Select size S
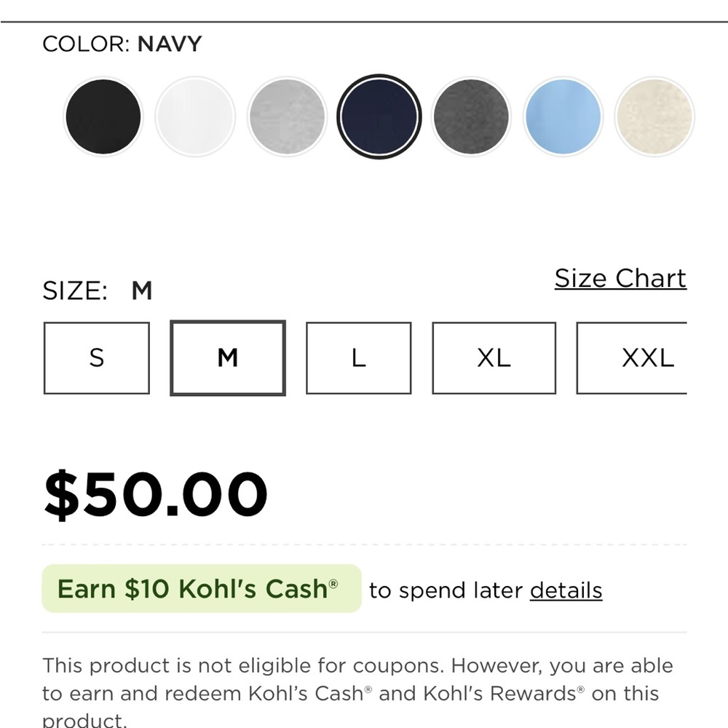The height and width of the screenshot is (728, 728). coord(97,358)
